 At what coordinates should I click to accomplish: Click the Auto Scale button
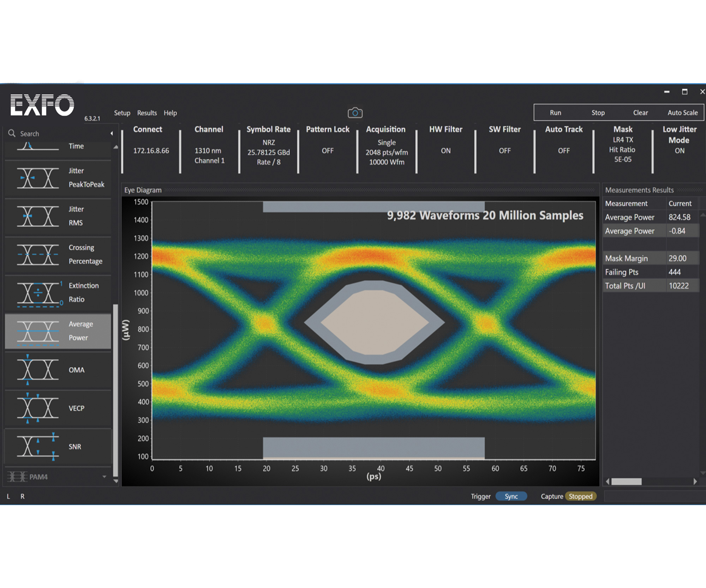coord(683,113)
